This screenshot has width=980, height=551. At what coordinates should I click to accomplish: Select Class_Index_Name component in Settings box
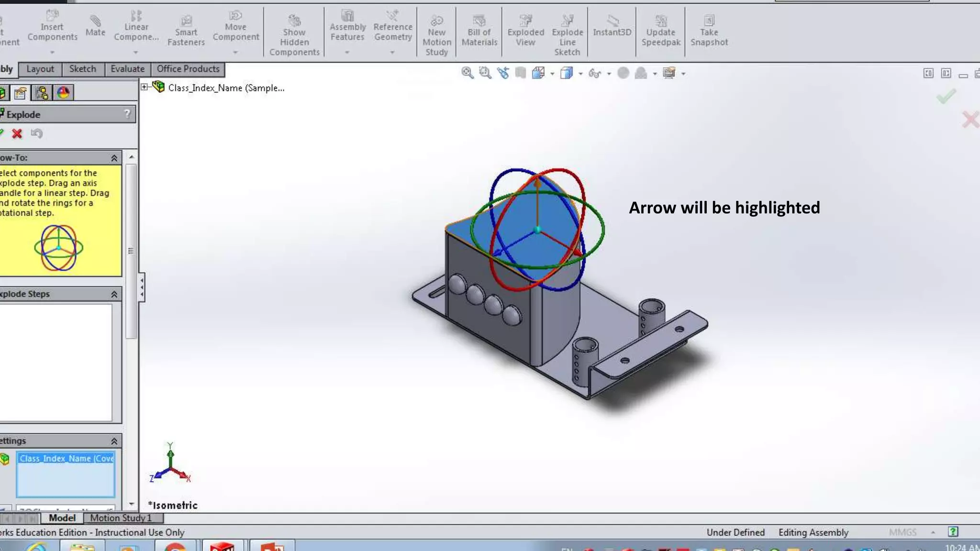pyautogui.click(x=66, y=458)
